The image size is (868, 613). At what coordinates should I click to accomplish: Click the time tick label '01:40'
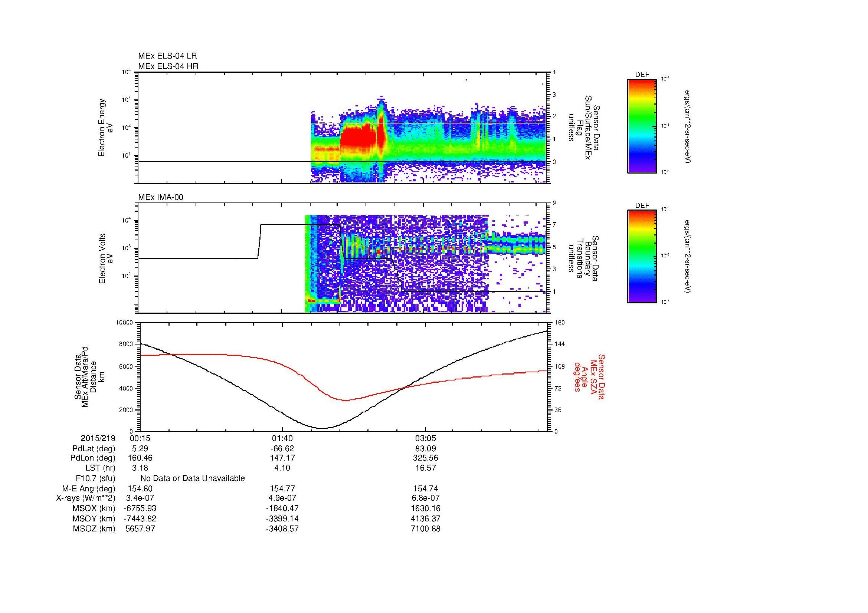coord(282,438)
